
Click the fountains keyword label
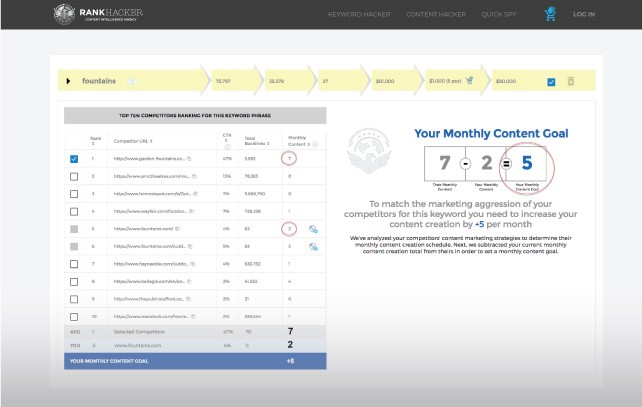[99, 81]
